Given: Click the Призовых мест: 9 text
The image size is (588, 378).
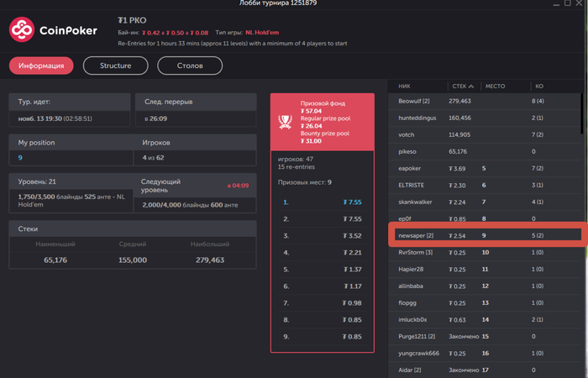Looking at the screenshot, I should [x=304, y=182].
